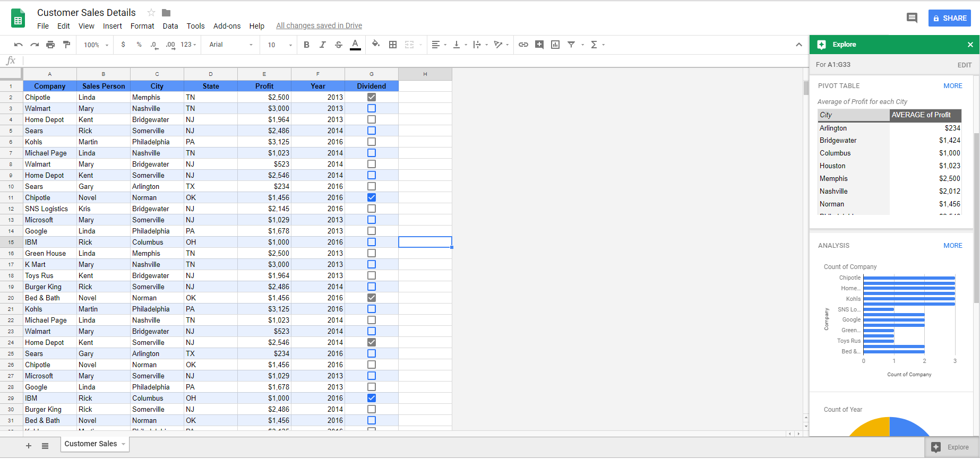This screenshot has width=980, height=459.
Task: Open the horizontal align dropdown
Action: pos(439,45)
